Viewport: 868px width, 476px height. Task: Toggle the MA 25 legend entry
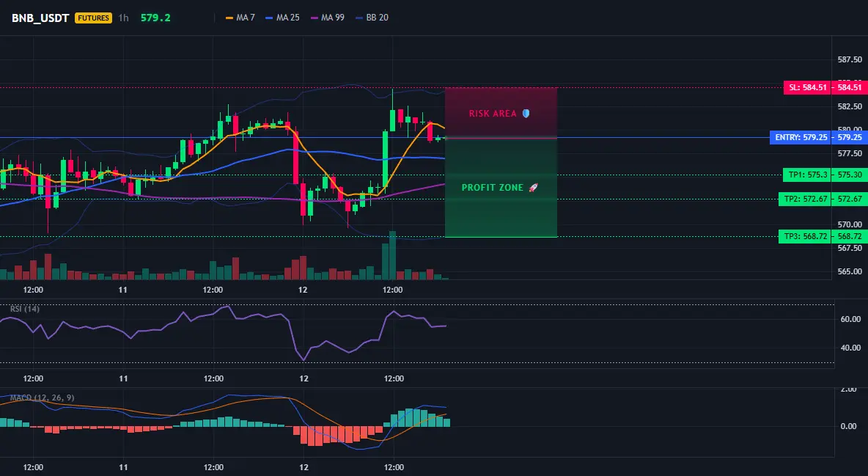pos(282,18)
